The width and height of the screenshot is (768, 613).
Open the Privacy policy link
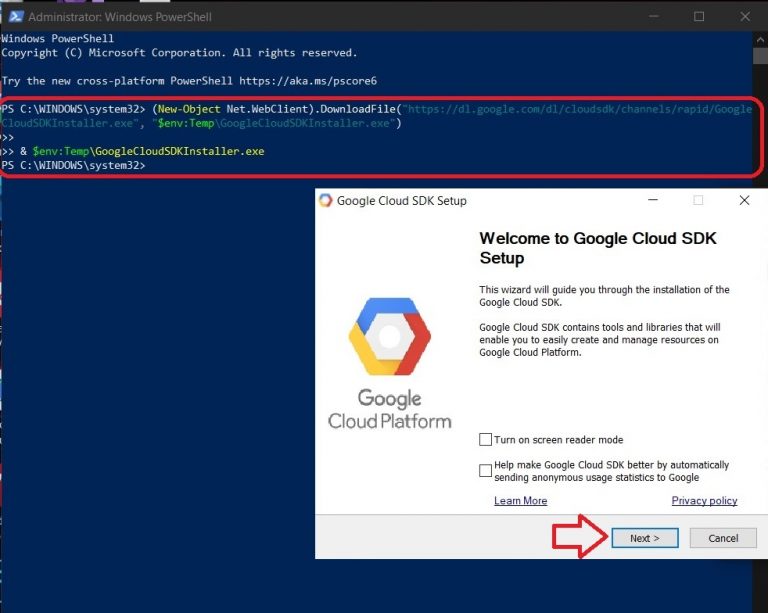(704, 500)
